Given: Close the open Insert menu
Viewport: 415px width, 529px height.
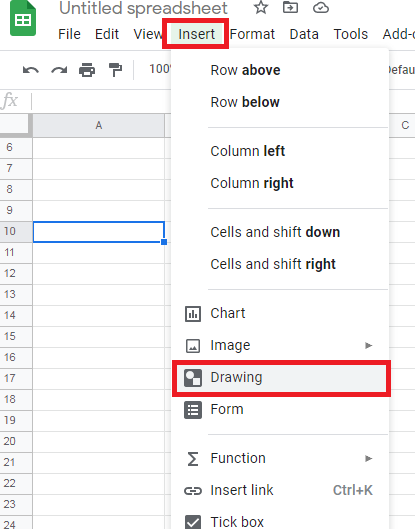Looking at the screenshot, I should click(196, 34).
